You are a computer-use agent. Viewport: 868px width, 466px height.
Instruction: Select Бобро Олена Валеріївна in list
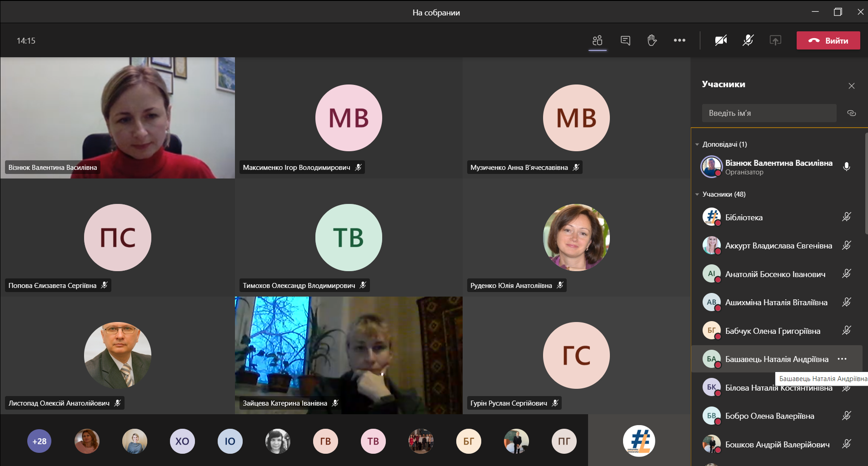[777, 416]
